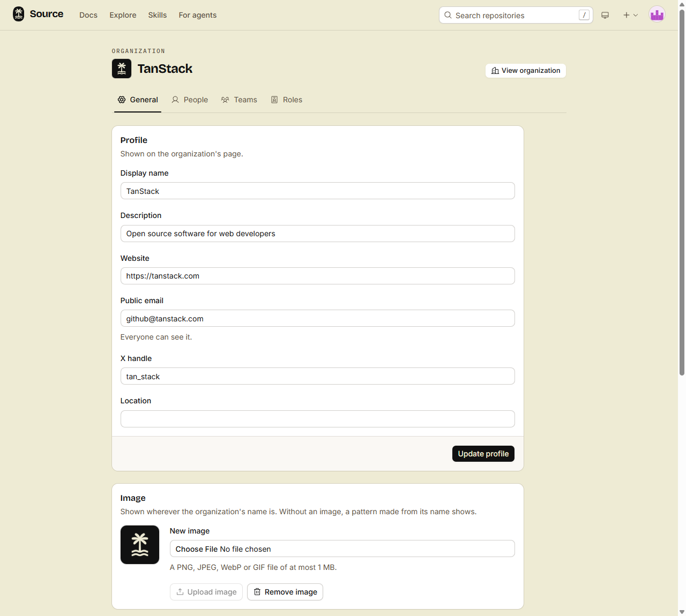
Task: Open the user avatar menu
Action: pyautogui.click(x=657, y=14)
